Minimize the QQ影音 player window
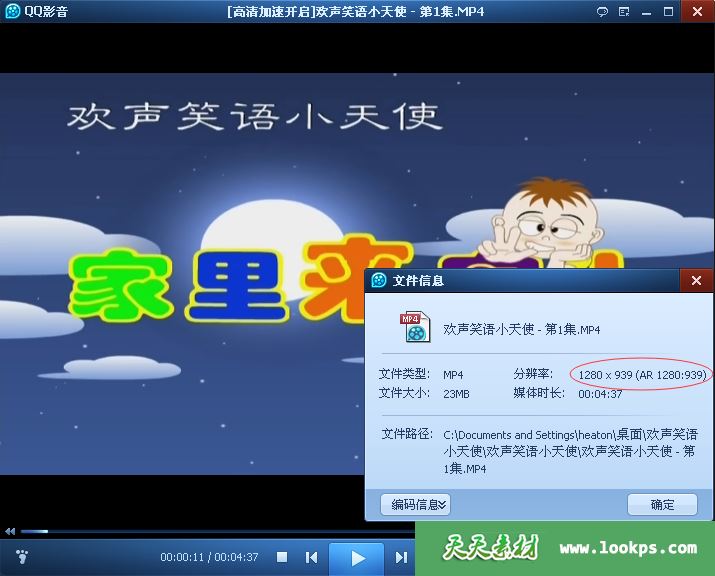 648,12
